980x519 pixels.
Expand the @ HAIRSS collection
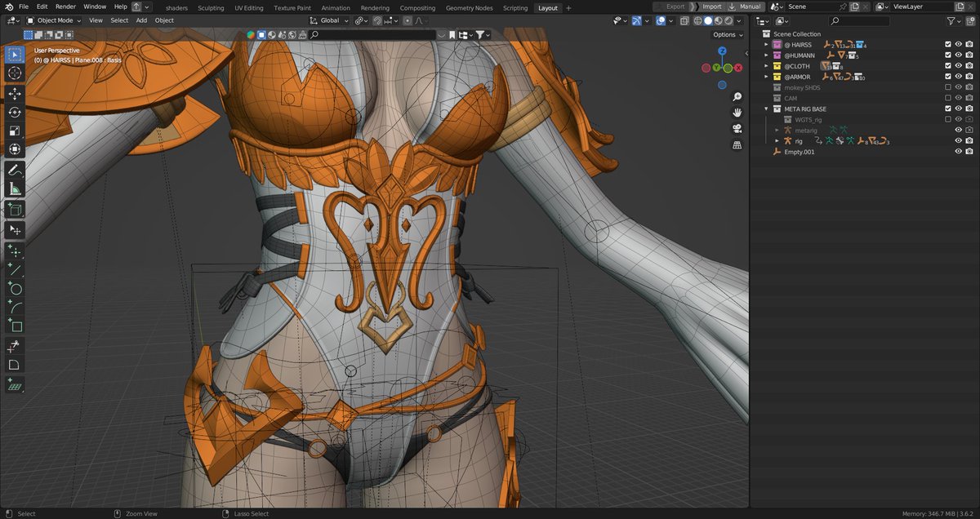[766, 44]
